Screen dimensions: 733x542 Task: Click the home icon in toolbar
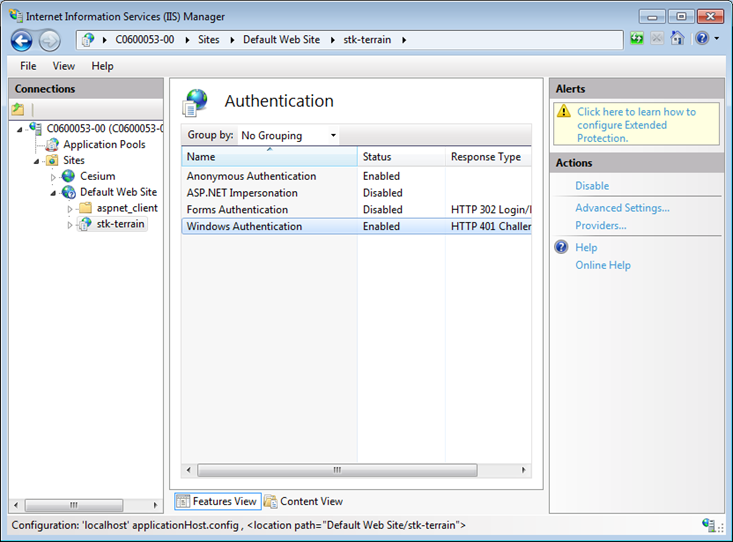[677, 38]
